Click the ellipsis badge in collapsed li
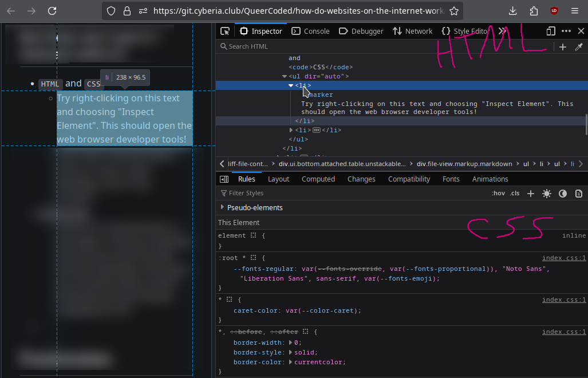 pyautogui.click(x=317, y=130)
